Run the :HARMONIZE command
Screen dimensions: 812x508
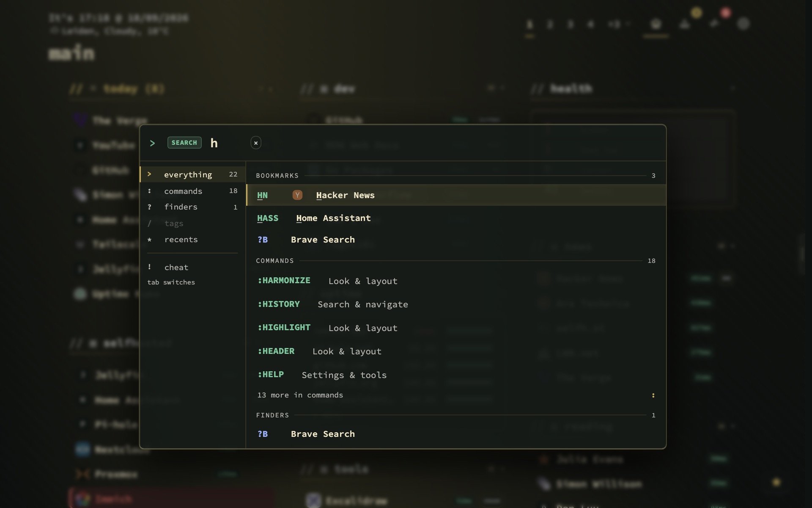pyautogui.click(x=456, y=281)
